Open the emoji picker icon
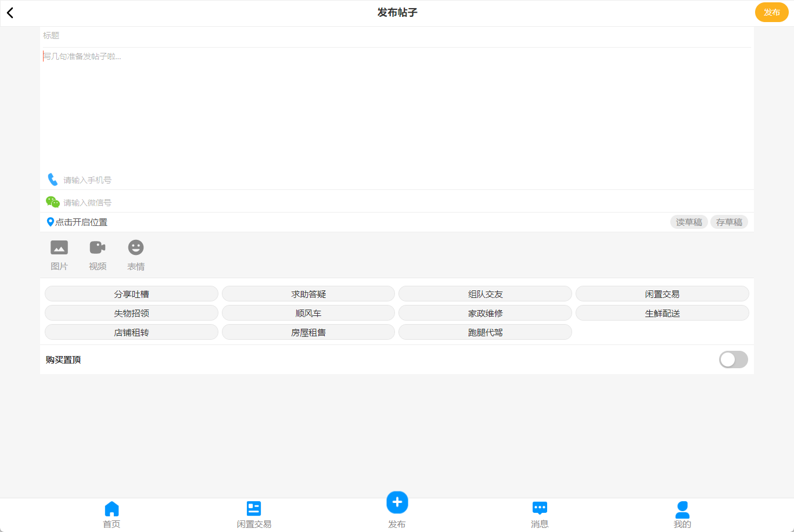Viewport: 794px width, 532px height. point(136,248)
